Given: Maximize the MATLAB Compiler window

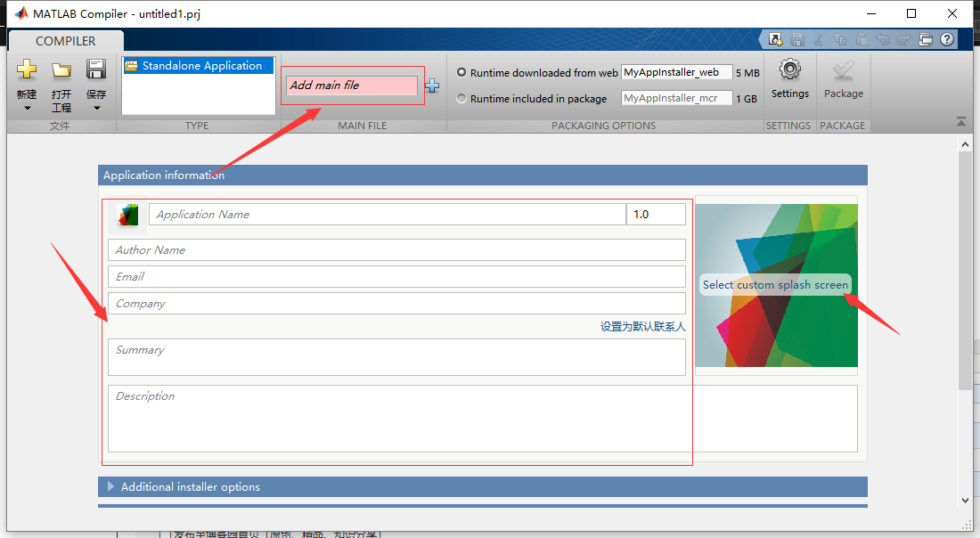Looking at the screenshot, I should tap(911, 13).
